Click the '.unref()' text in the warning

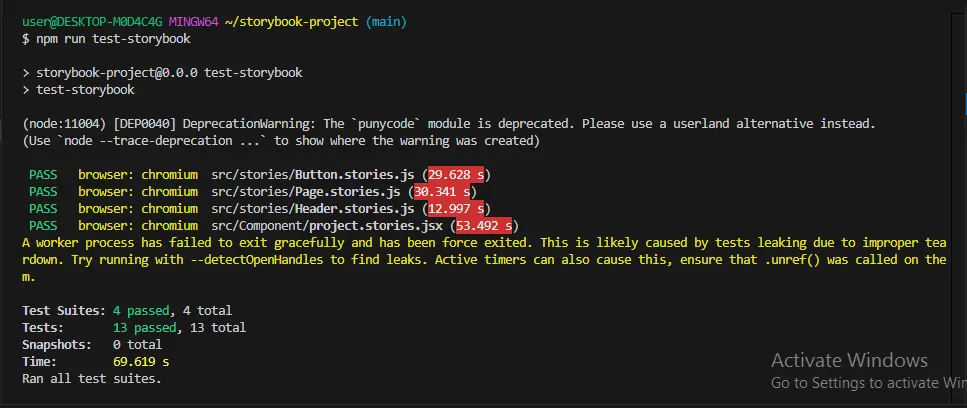[x=794, y=259]
